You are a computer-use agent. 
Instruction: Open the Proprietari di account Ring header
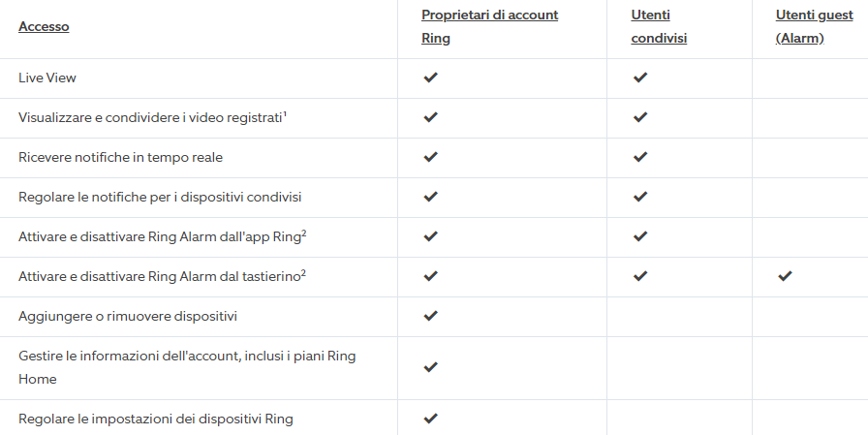pos(489,26)
